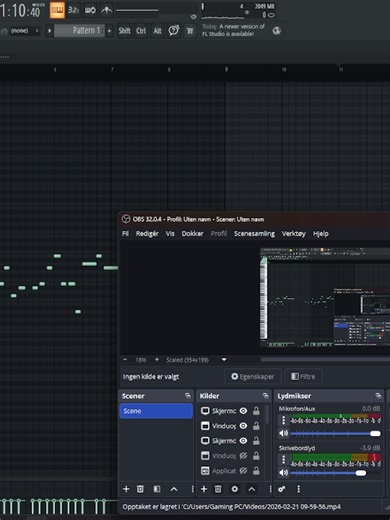The image size is (390, 520).
Task: Open scene filters icon in Scener toolbar
Action: (x=157, y=489)
